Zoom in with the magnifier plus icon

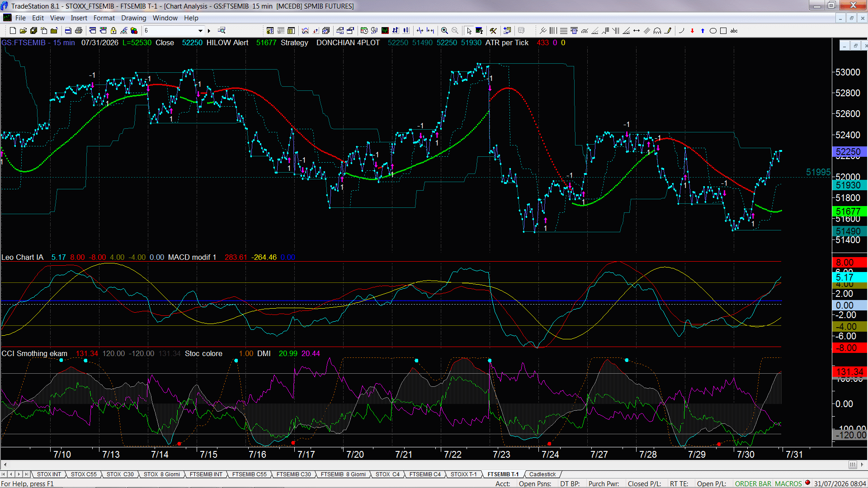(x=445, y=31)
